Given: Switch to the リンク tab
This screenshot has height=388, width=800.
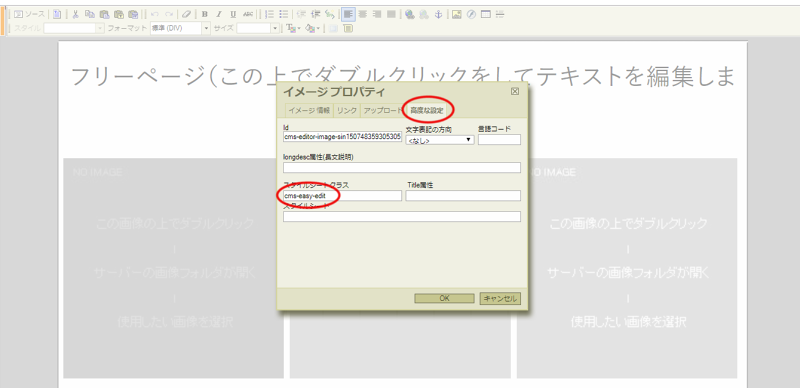Looking at the screenshot, I should (x=346, y=110).
